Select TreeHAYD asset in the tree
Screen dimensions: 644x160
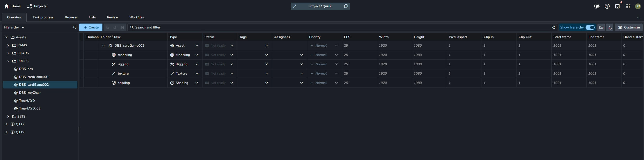point(40,101)
